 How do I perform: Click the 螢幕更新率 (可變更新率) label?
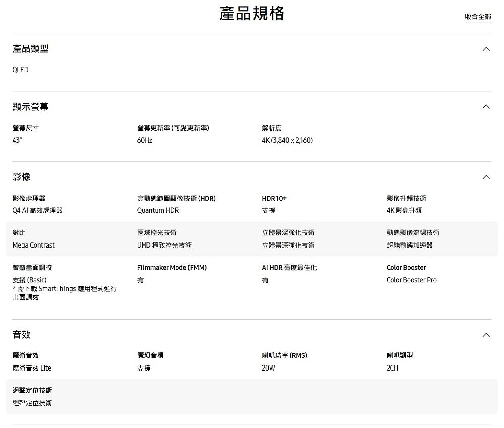coord(173,128)
